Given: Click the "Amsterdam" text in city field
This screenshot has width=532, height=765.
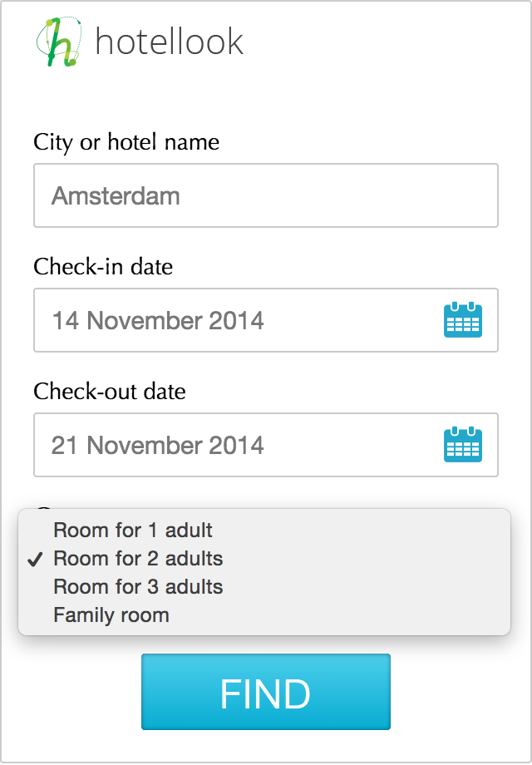Looking at the screenshot, I should tap(116, 196).
